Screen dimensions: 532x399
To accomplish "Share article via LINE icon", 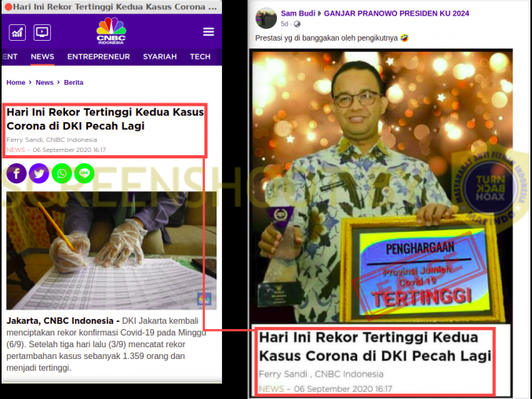I will pyautogui.click(x=84, y=173).
